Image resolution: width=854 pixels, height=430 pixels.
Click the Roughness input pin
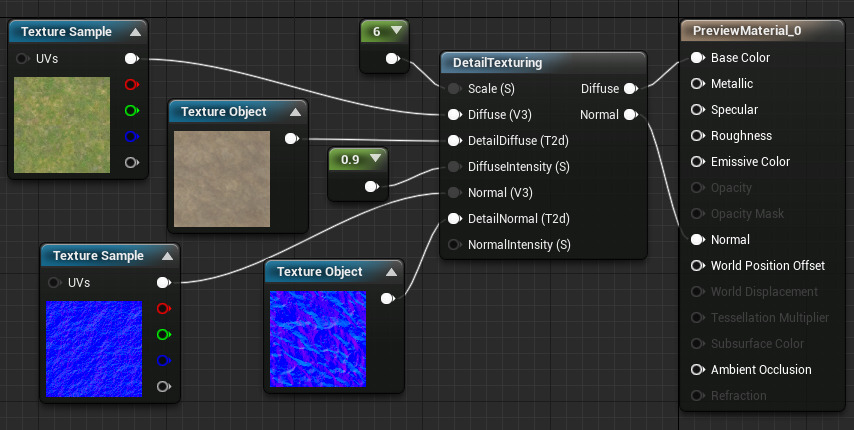(696, 136)
